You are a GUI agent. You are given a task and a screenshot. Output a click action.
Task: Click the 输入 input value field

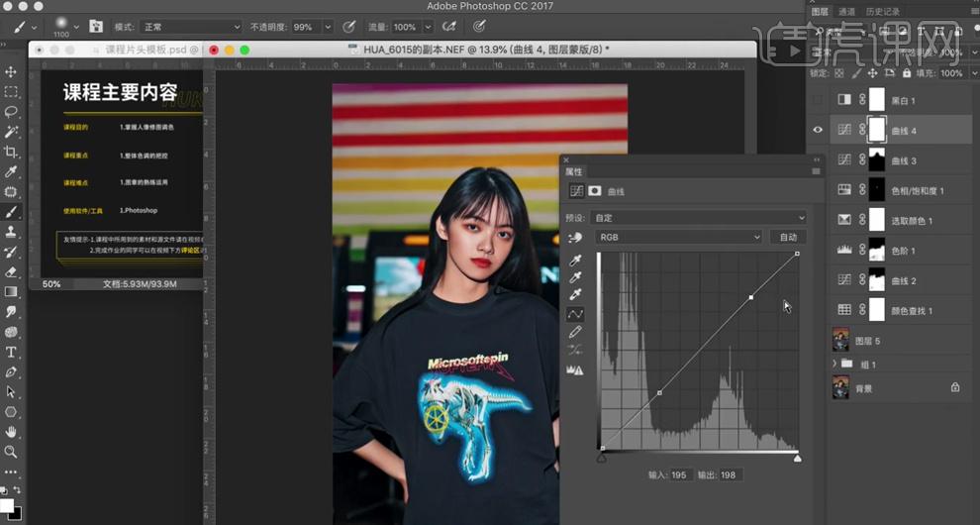click(x=681, y=474)
